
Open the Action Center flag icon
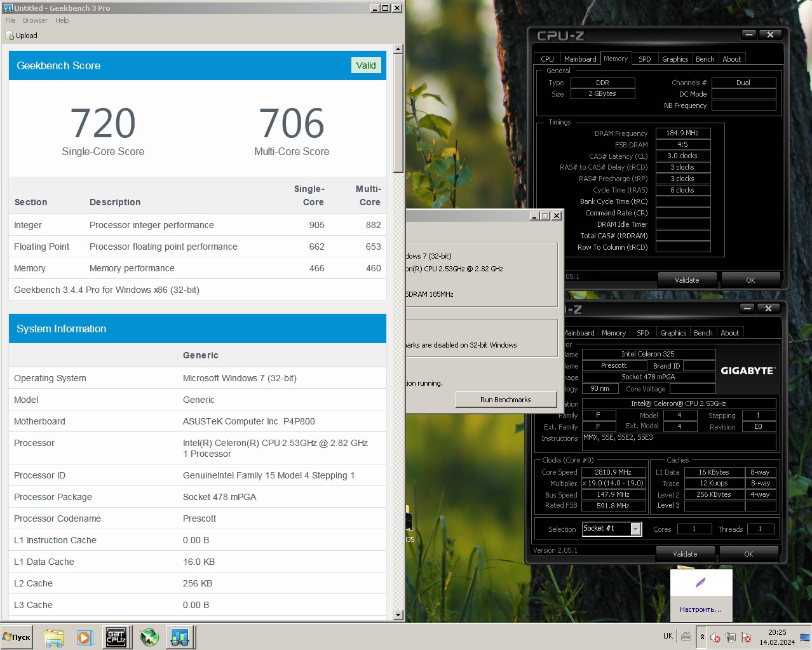coord(746,637)
